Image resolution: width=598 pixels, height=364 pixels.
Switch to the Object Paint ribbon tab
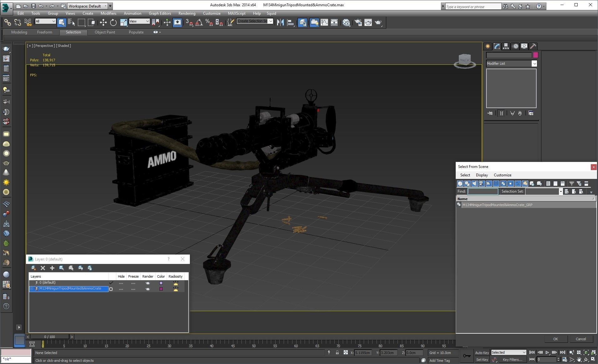tap(105, 32)
